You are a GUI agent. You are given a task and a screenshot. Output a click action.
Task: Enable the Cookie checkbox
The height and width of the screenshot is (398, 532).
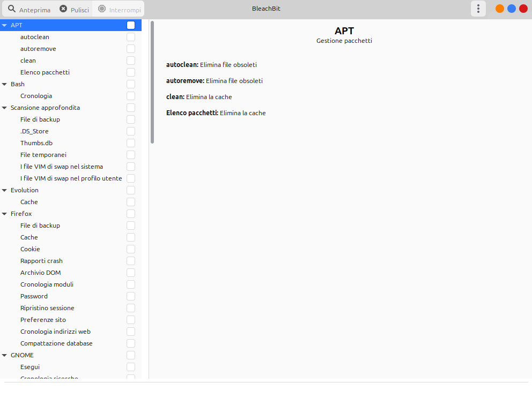tap(131, 249)
